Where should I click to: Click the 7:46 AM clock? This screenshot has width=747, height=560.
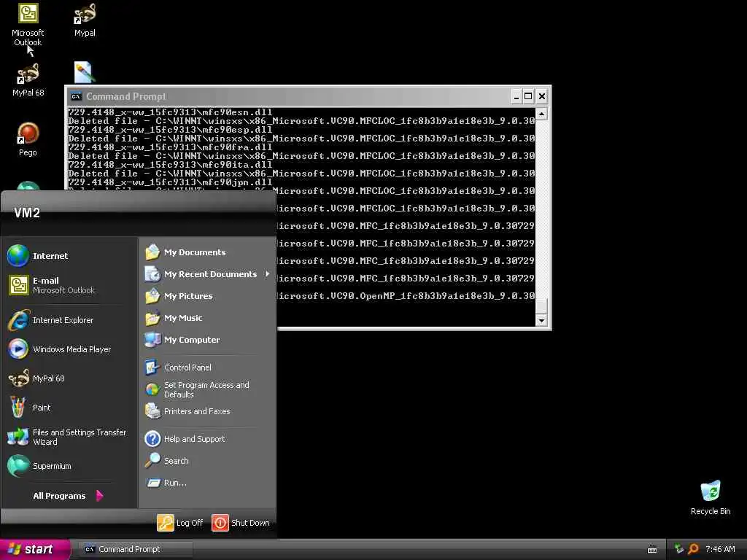720,549
